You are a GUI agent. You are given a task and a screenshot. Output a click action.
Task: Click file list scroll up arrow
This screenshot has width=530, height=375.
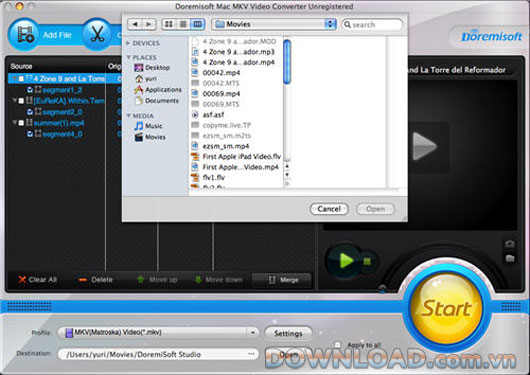(x=287, y=166)
